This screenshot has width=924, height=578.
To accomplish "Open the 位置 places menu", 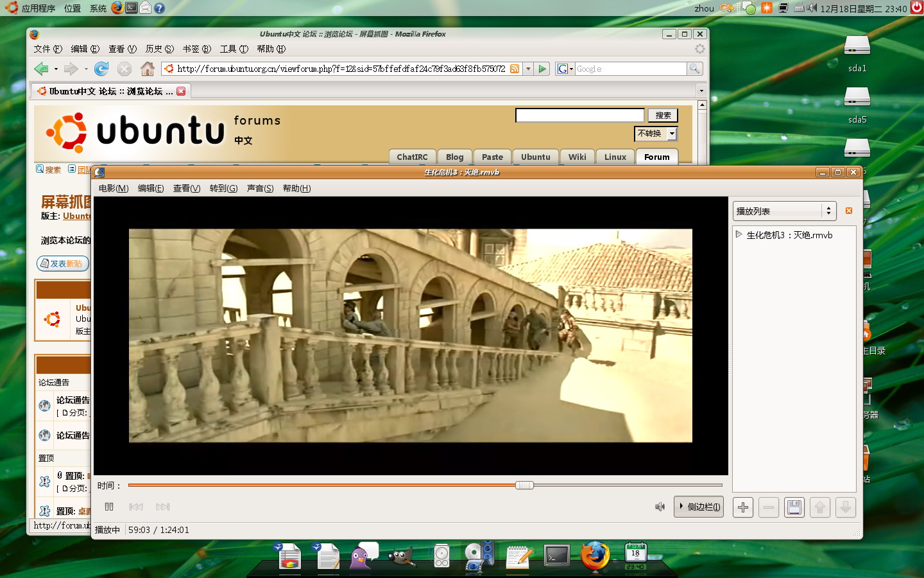I will [x=73, y=8].
